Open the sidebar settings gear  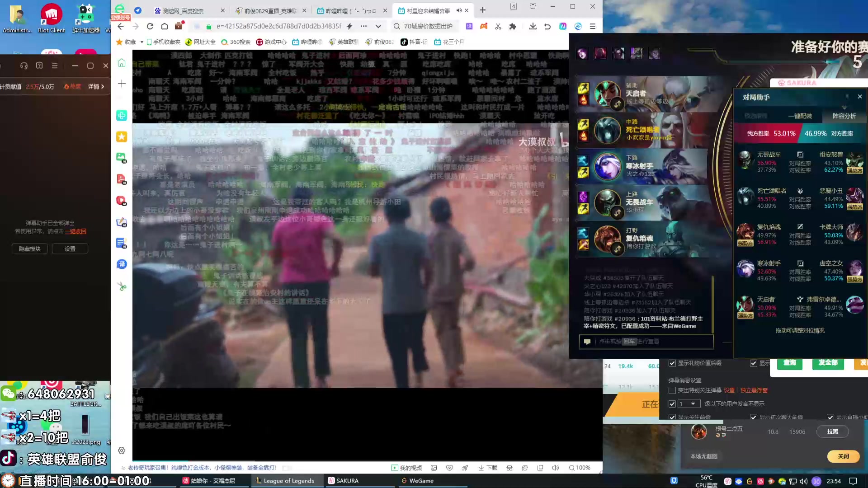[x=122, y=450]
